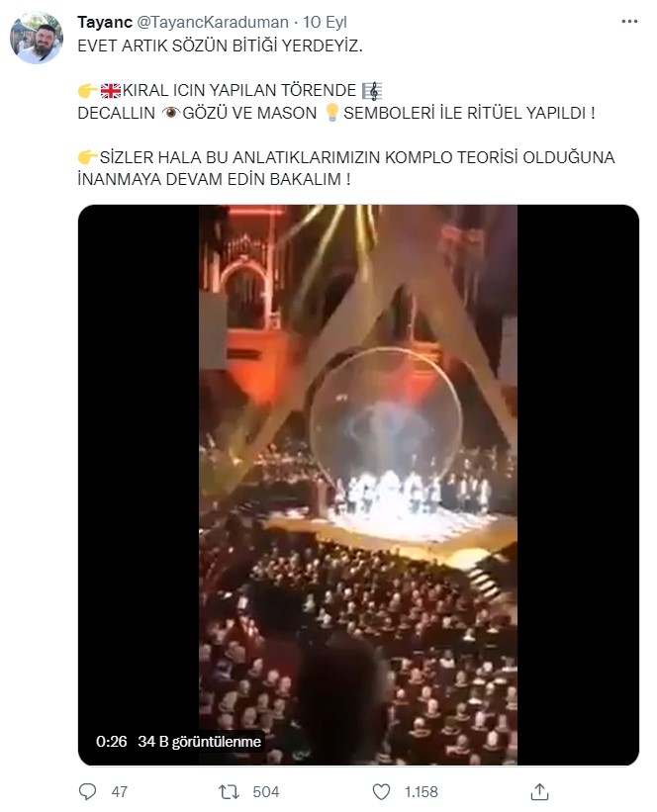Click the reply speech bubble icon
The height and width of the screenshot is (812, 657).
(87, 791)
